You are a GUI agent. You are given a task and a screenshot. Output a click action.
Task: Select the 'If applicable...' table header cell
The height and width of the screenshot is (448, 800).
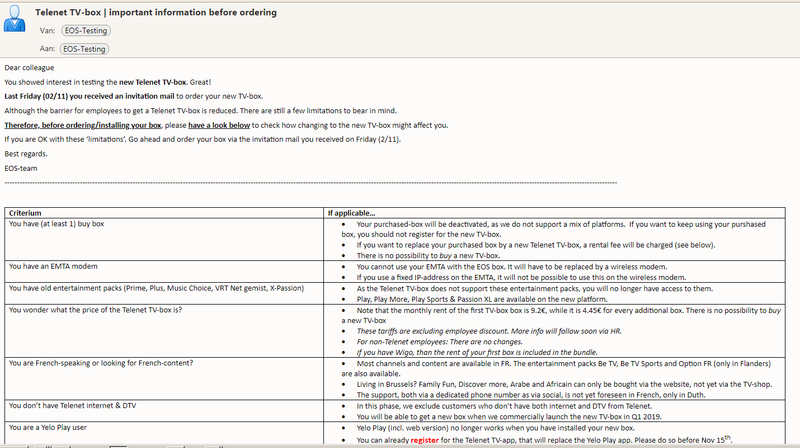[352, 213]
